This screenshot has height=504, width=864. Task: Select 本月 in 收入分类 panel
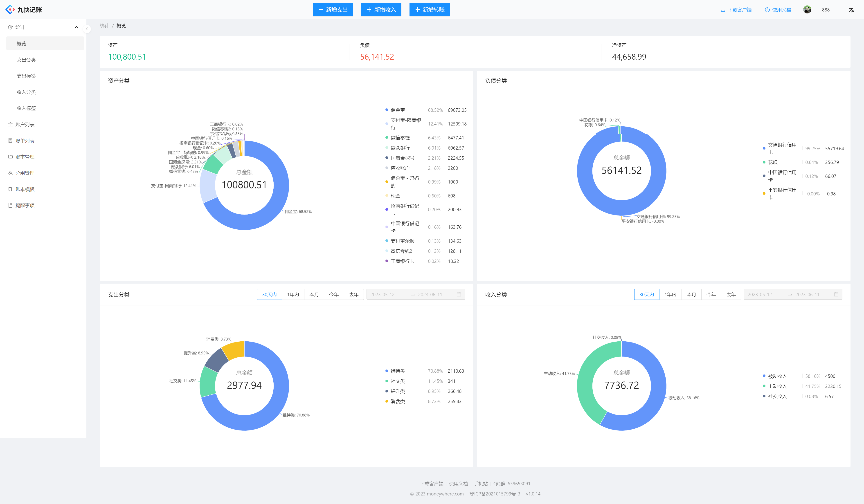coord(691,294)
